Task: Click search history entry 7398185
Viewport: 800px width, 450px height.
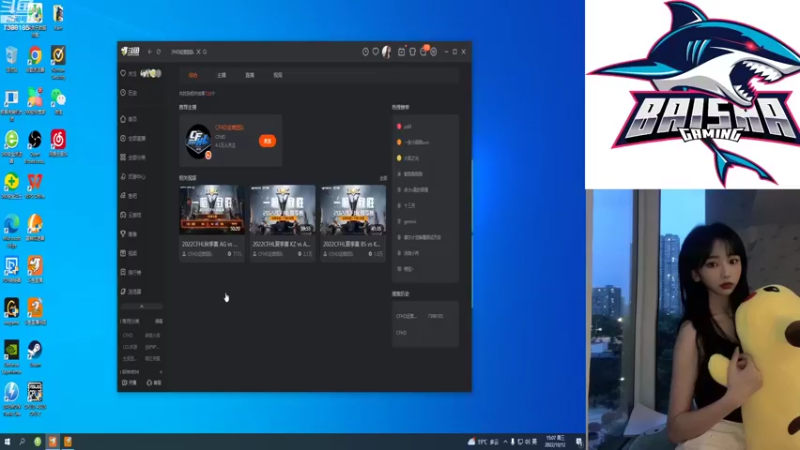Action: pyautogui.click(x=435, y=316)
